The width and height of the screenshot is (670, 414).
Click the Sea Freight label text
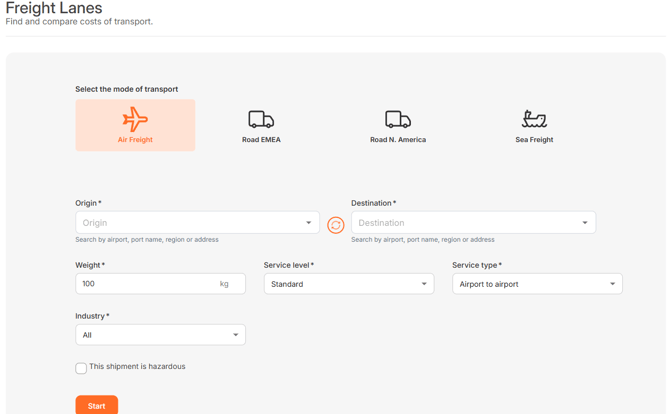tap(534, 140)
